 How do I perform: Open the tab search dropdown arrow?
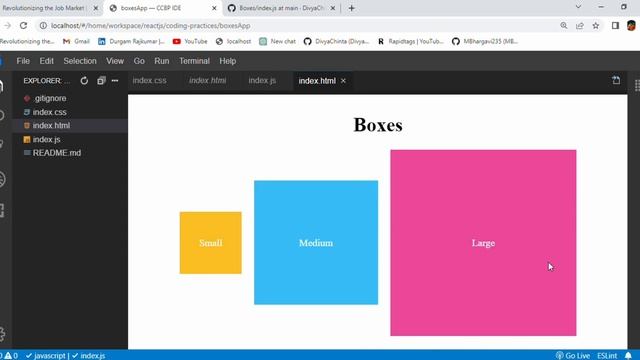point(578,7)
